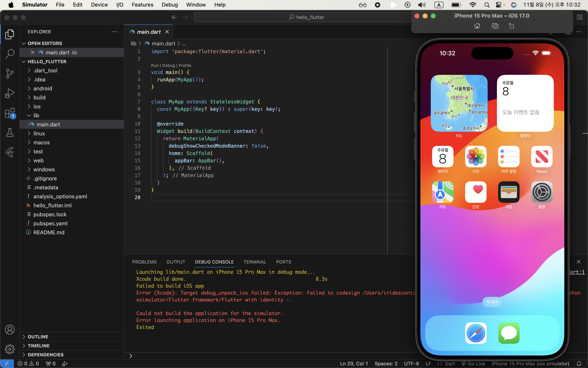Viewport: 588px width, 368px height.
Task: Open the Features menu in menu bar
Action: (143, 5)
